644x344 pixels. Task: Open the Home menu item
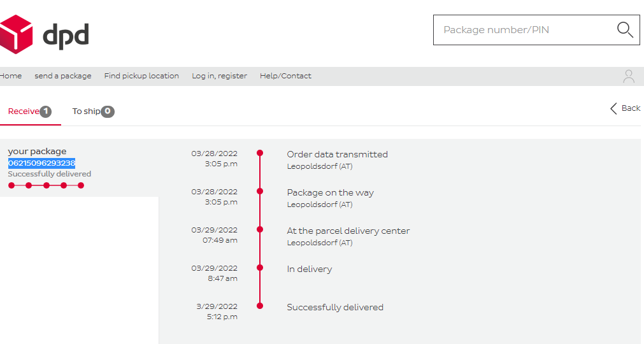click(x=11, y=76)
